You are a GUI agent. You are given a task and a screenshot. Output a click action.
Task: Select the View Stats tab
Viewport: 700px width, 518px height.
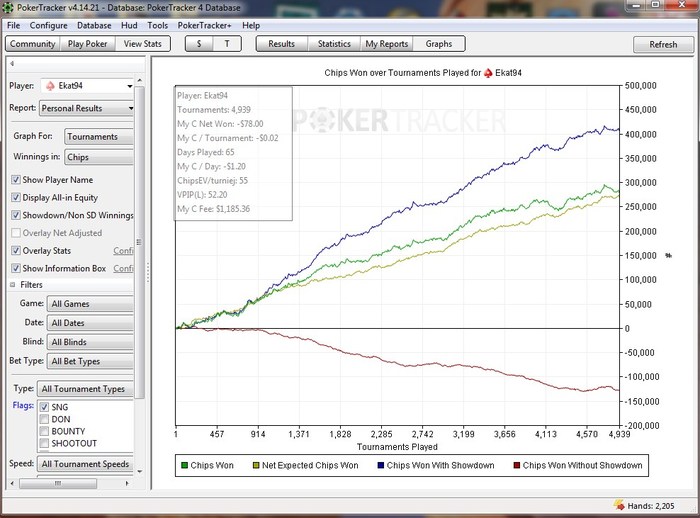click(x=143, y=44)
